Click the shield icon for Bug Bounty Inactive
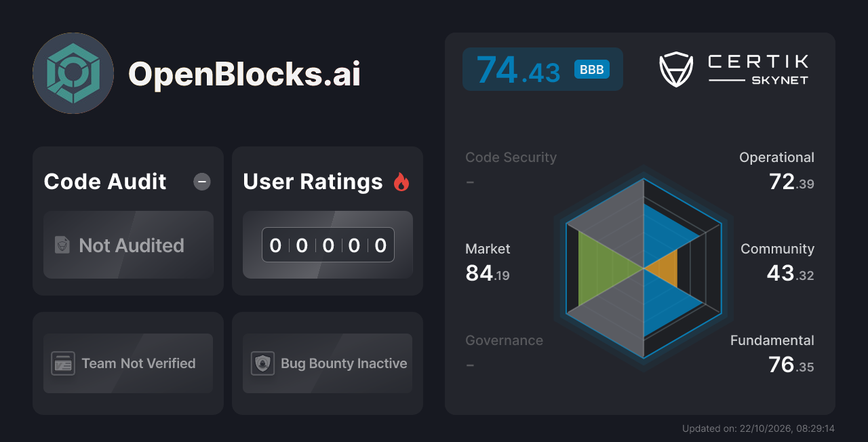The height and width of the screenshot is (442, 868). click(x=262, y=363)
